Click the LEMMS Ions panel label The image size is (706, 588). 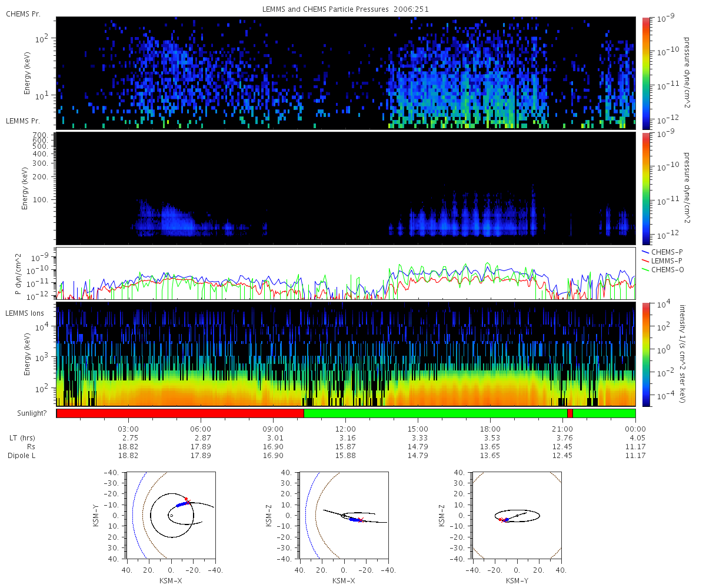point(26,313)
